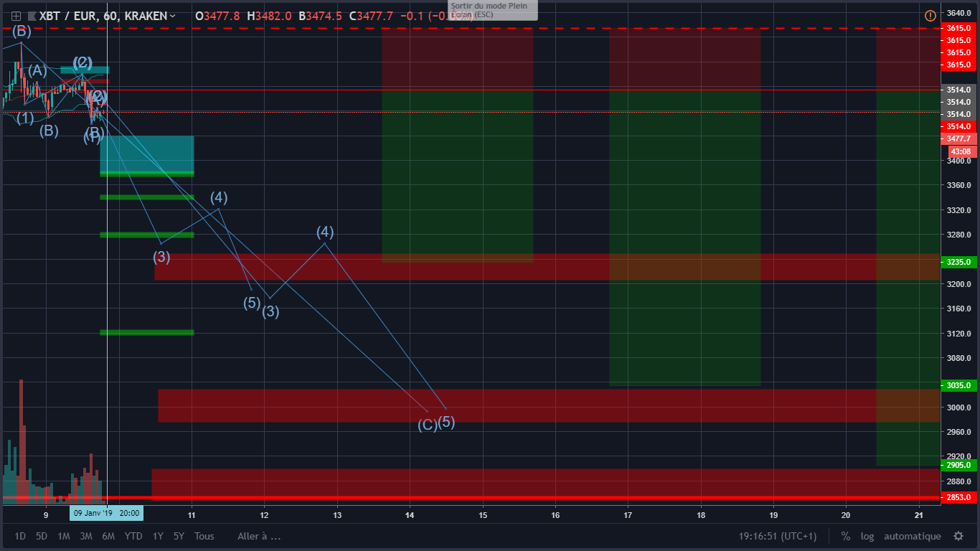Screen dimensions: 980x551
Task: Open timezone menu showing UTC+1
Action: click(778, 536)
